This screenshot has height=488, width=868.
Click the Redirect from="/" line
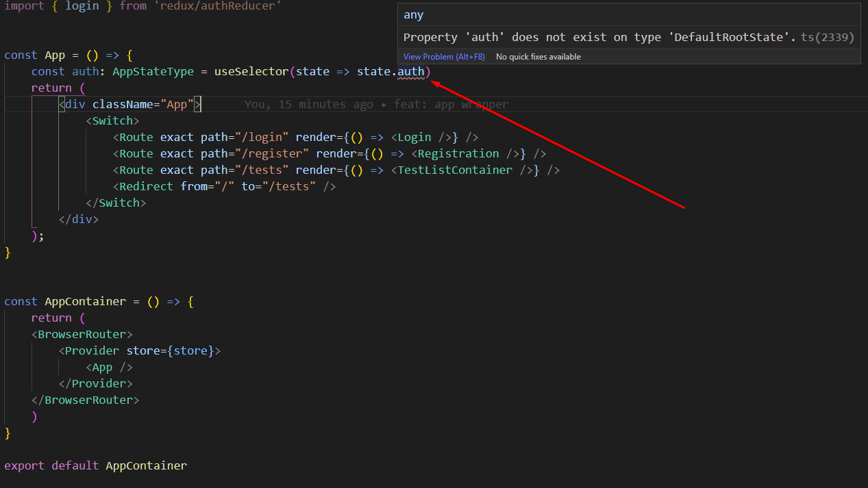[x=225, y=187]
